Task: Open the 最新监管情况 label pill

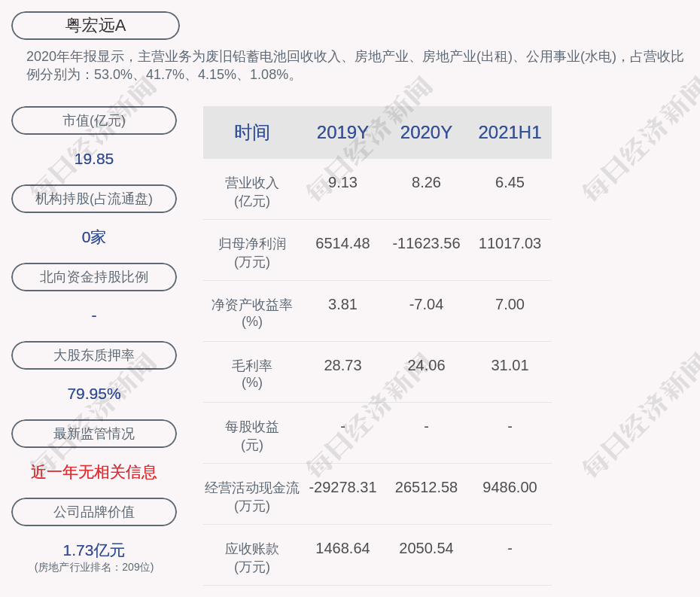Action: [x=94, y=434]
